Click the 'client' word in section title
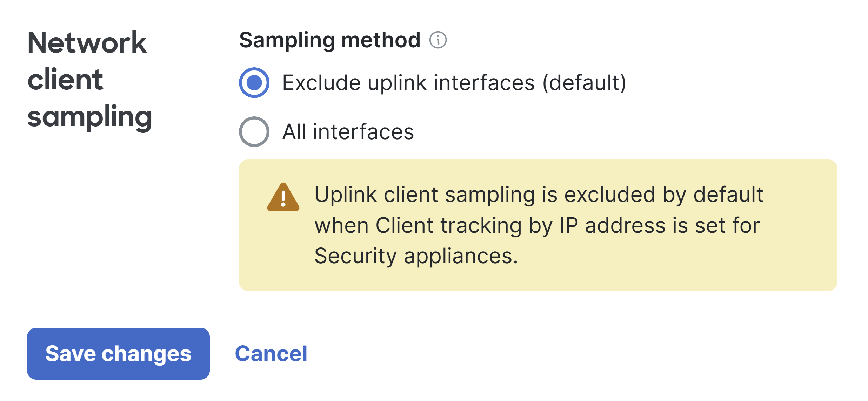 point(65,79)
